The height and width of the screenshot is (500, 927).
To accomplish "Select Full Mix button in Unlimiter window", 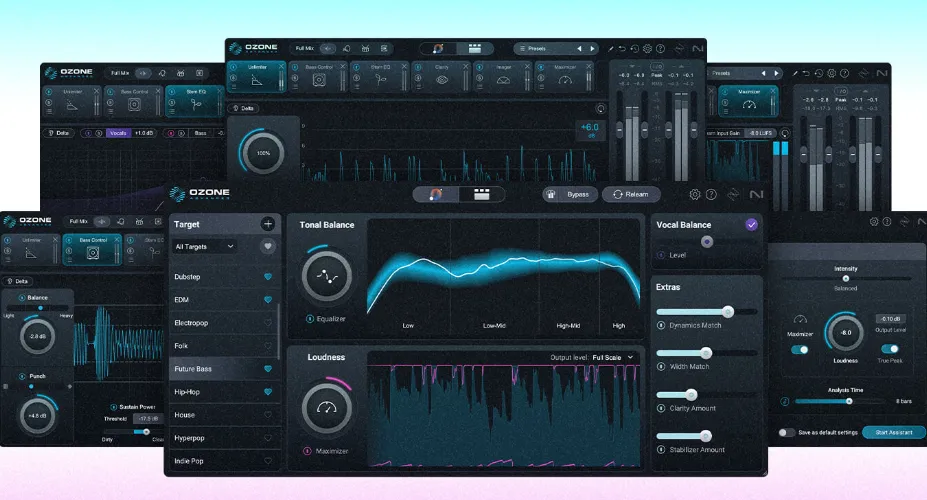I will tap(304, 48).
